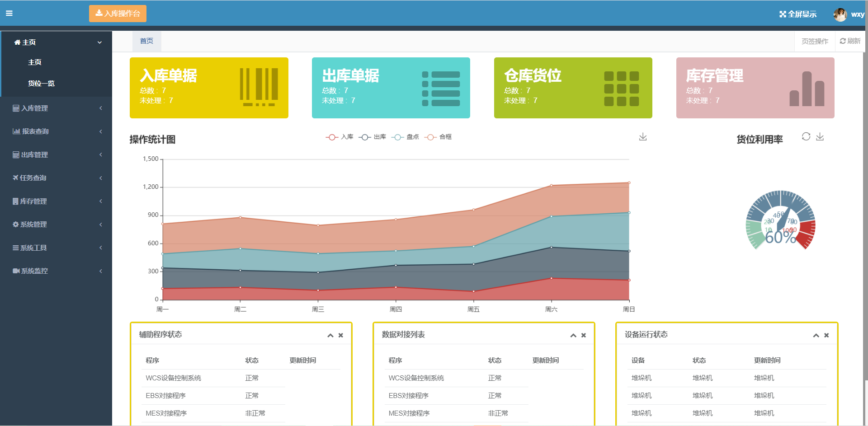Enable 全屏显示 fullscreen mode
Screen dimensions: 868x426
click(798, 14)
